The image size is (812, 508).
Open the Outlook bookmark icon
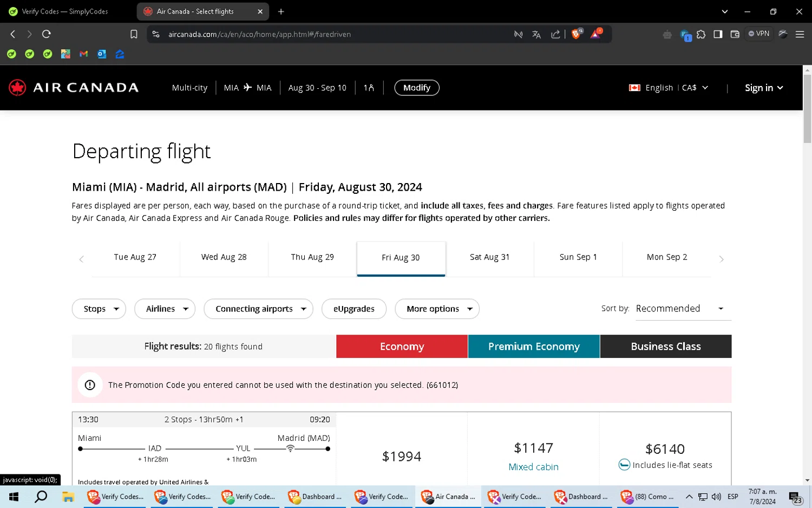pyautogui.click(x=102, y=54)
